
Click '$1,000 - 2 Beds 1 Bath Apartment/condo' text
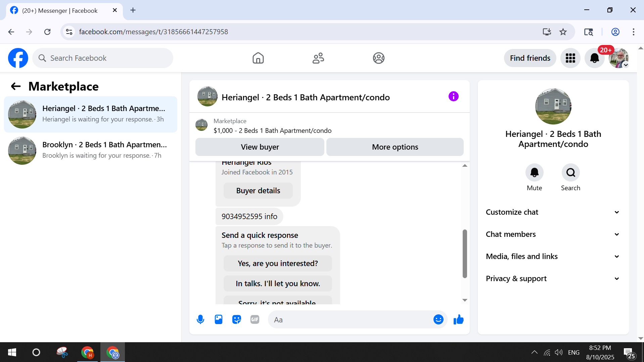[x=272, y=131]
